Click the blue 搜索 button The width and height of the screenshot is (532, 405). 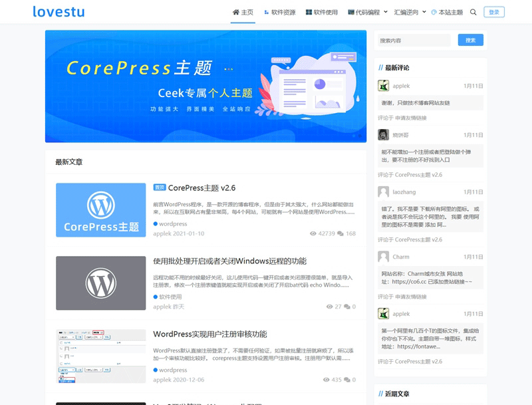(x=471, y=40)
